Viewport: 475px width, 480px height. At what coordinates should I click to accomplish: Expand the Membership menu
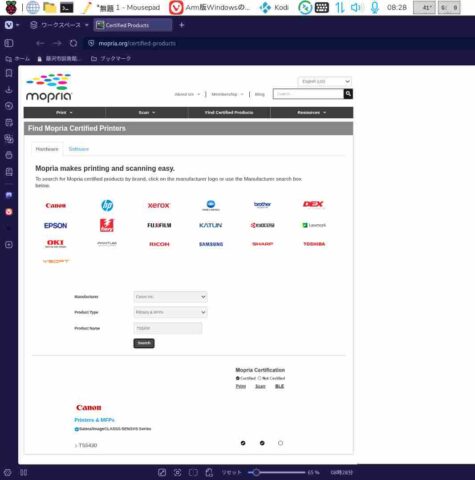(228, 94)
